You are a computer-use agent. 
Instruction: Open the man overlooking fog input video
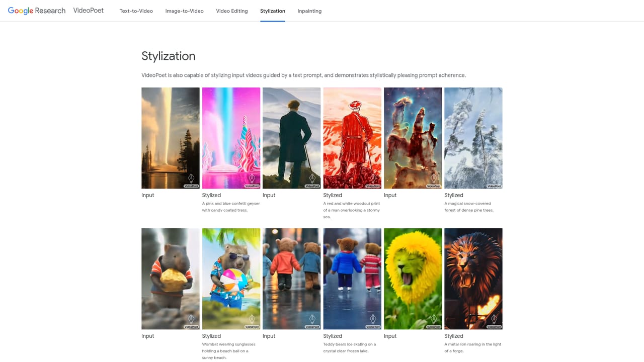pos(292,138)
